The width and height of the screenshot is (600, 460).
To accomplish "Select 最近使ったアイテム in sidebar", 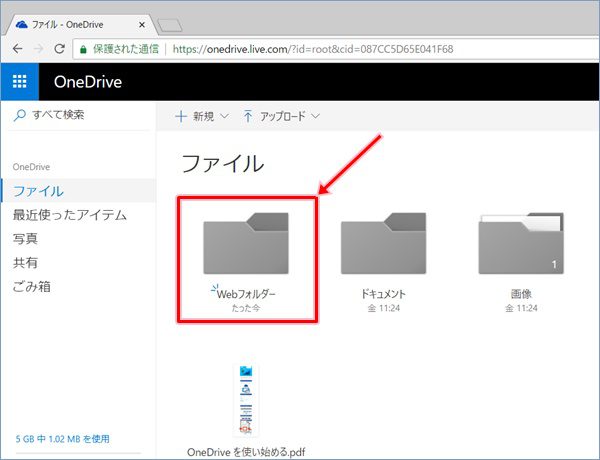I will (x=69, y=214).
